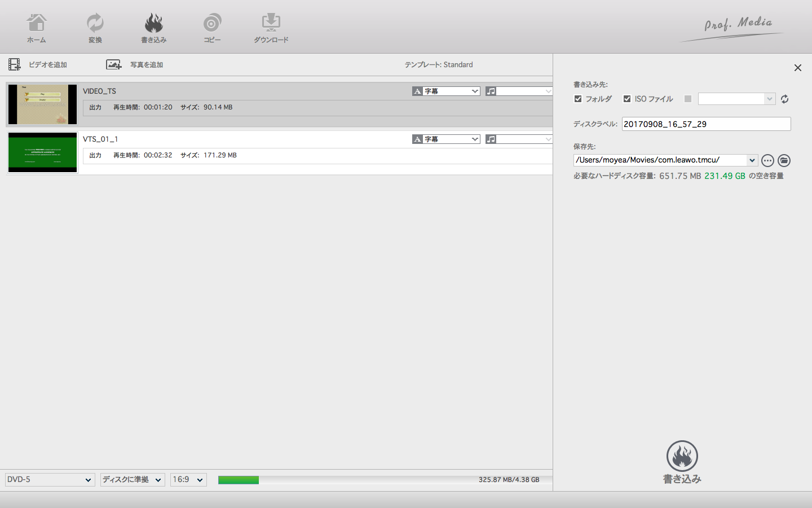This screenshot has width=812, height=508.
Task: Uncheck the ISO ファイル checkbox
Action: 627,99
